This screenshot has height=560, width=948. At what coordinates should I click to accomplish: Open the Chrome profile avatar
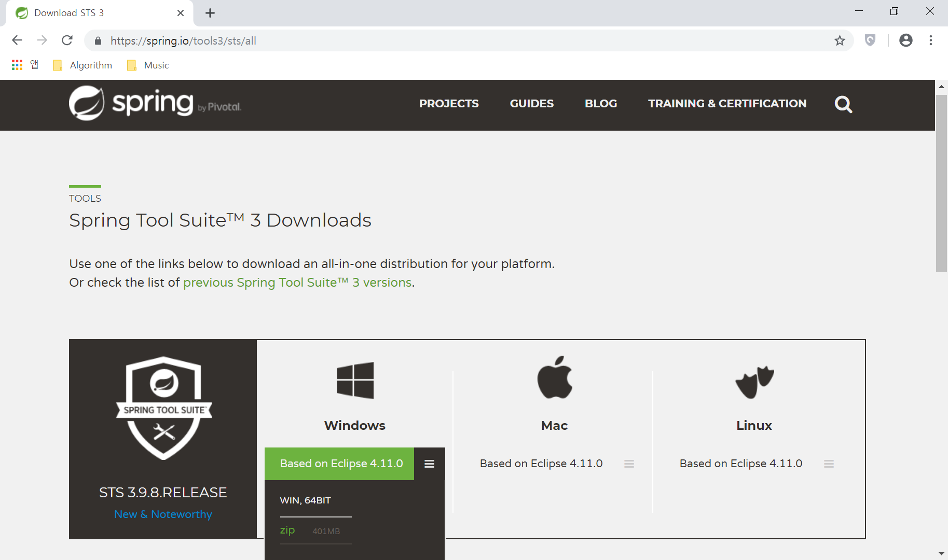[905, 40]
